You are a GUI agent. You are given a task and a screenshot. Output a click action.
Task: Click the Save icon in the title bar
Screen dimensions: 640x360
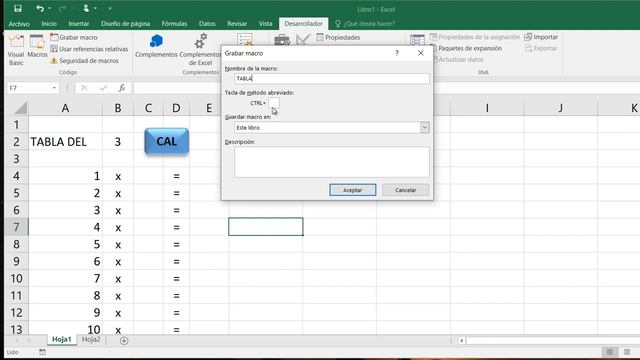pos(18,8)
